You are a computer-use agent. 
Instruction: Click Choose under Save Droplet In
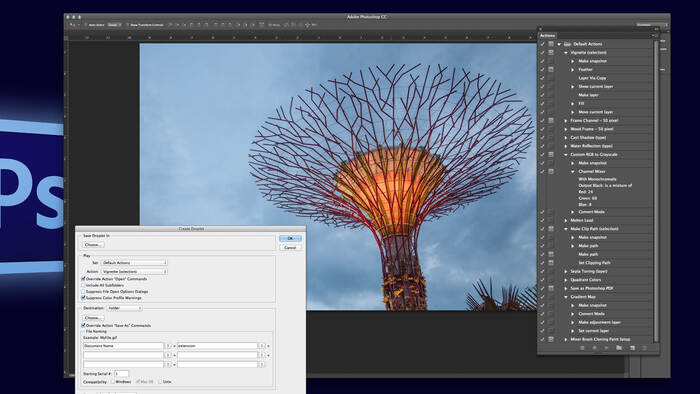[x=93, y=245]
